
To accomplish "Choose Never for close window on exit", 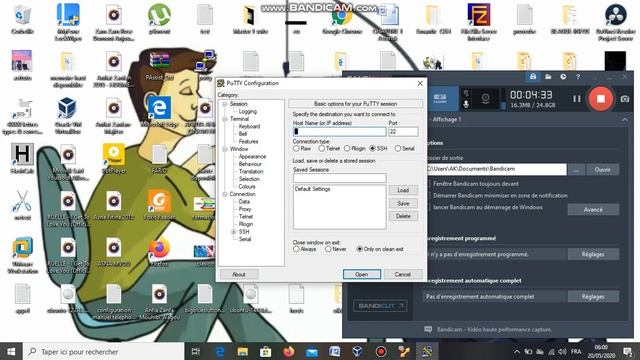I will pos(328,249).
